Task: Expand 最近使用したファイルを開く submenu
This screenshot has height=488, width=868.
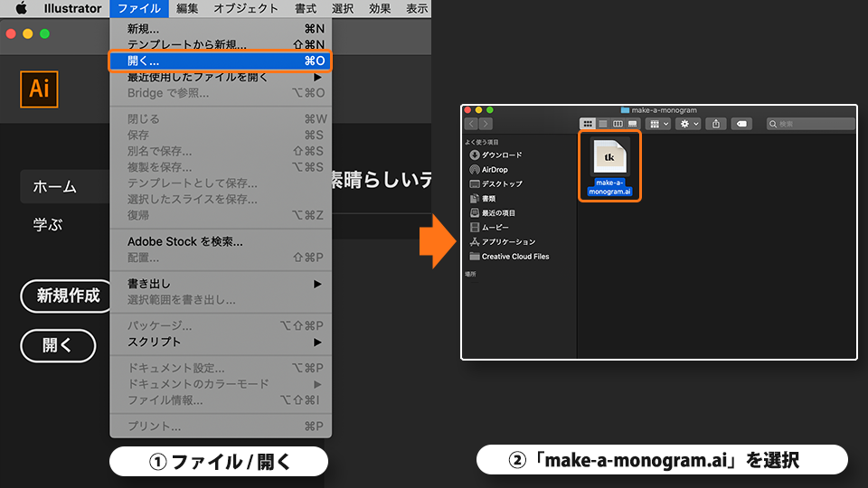Action: [x=221, y=77]
